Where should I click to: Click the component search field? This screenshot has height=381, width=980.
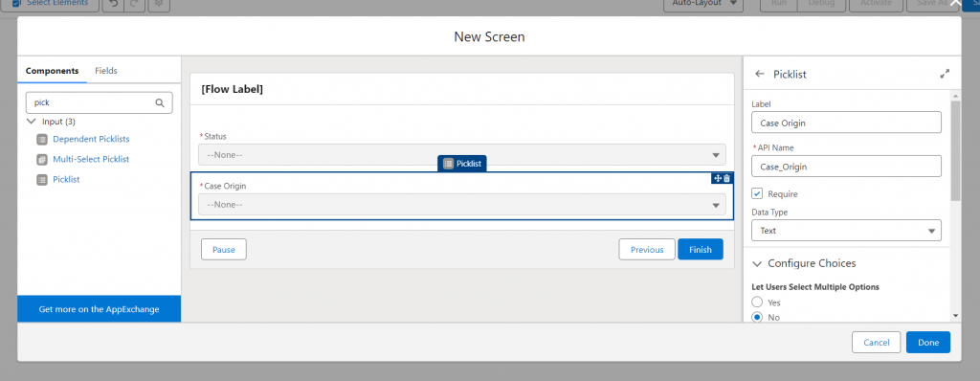pos(99,102)
